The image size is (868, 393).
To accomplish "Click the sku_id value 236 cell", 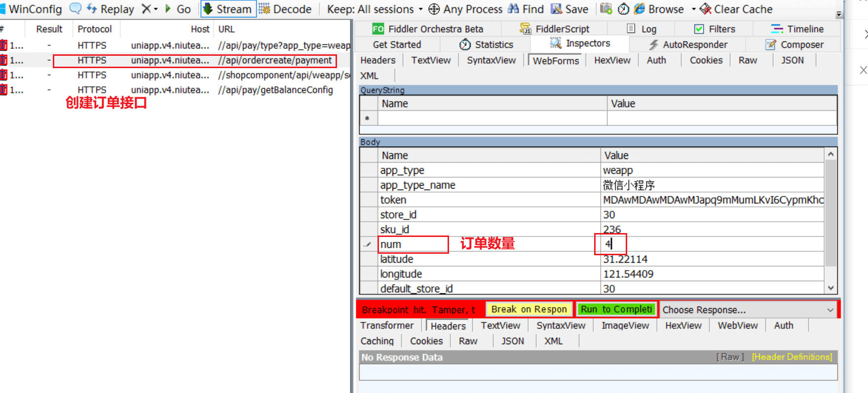I will [713, 230].
